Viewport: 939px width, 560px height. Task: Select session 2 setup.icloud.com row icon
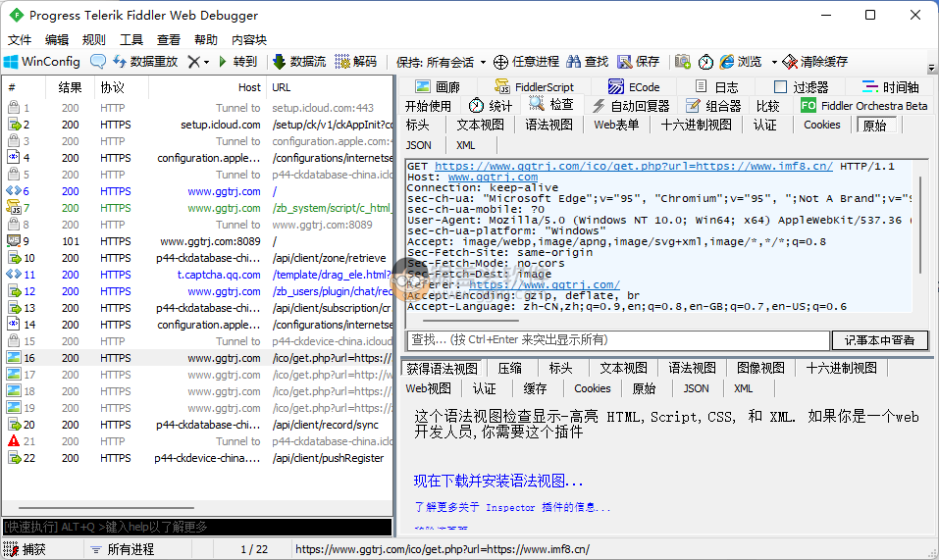point(13,125)
